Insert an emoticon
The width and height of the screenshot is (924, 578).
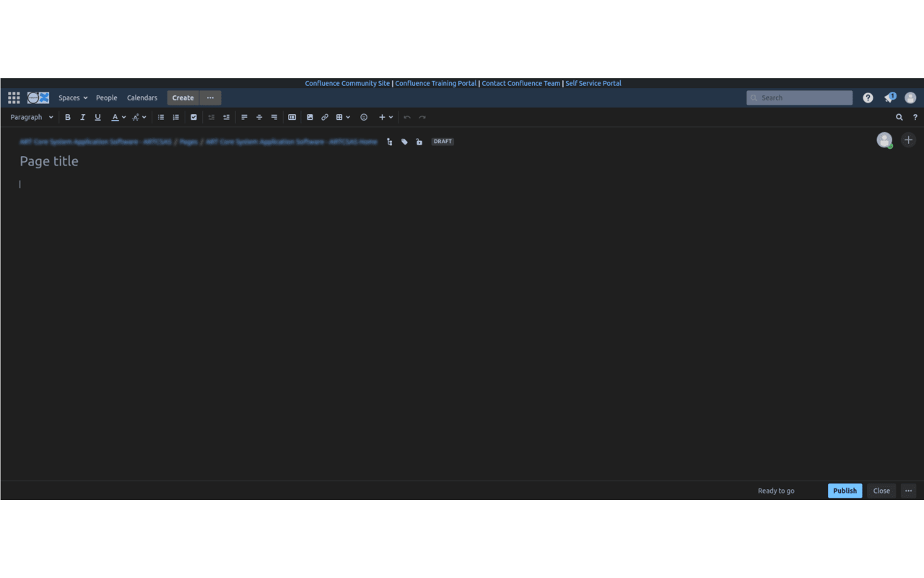364,117
